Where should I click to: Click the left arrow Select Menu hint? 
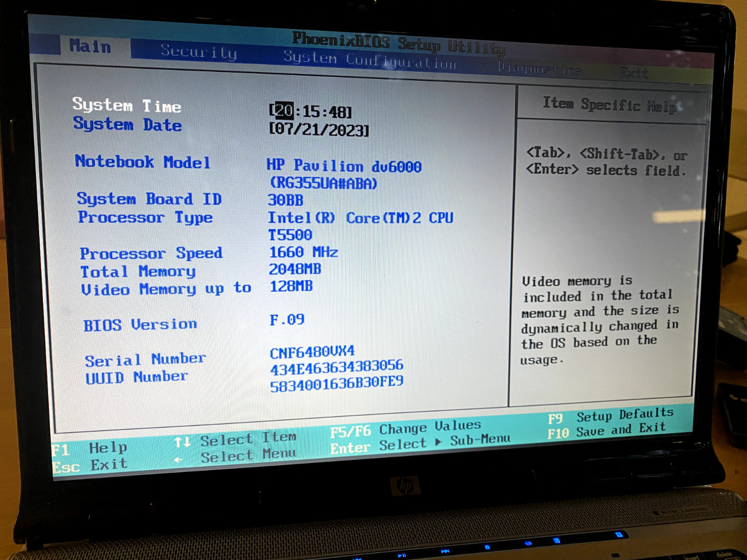tap(235, 456)
